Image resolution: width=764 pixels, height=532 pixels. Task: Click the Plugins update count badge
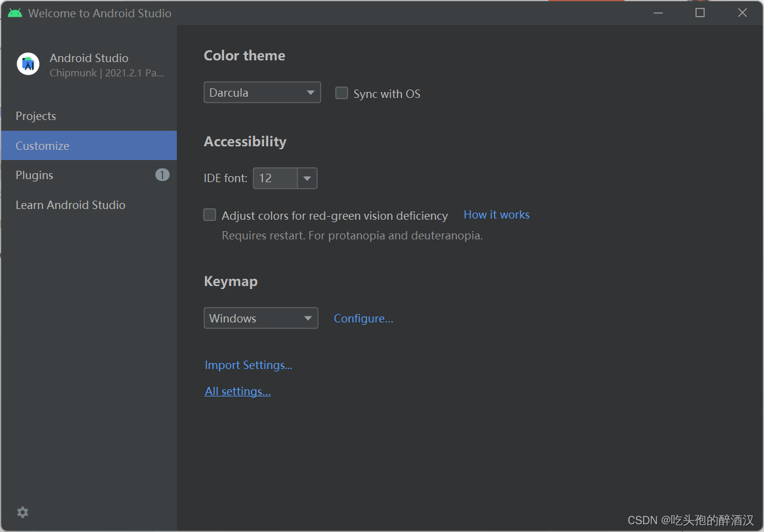click(x=162, y=175)
